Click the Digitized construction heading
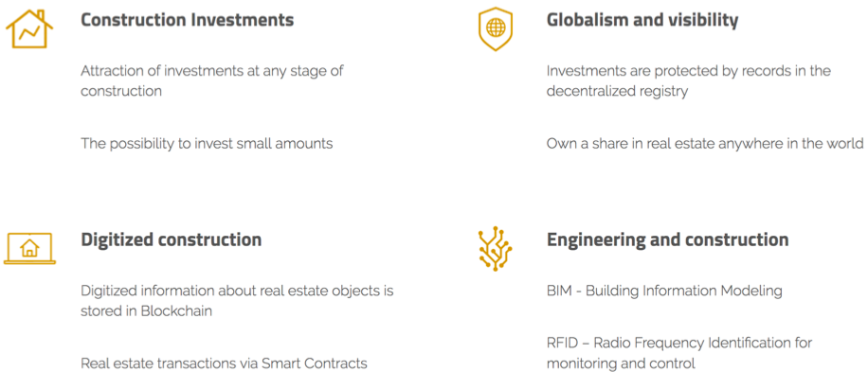Image resolution: width=868 pixels, height=372 pixels. pos(172,239)
